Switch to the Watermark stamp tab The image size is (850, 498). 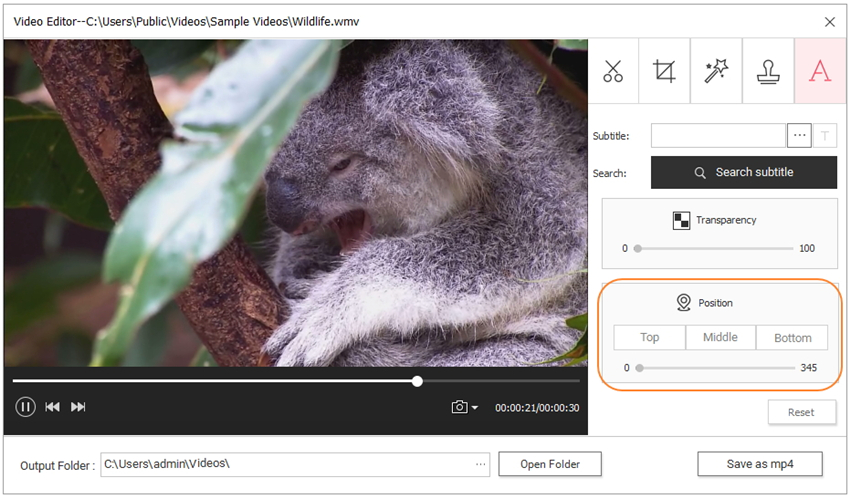coord(768,71)
